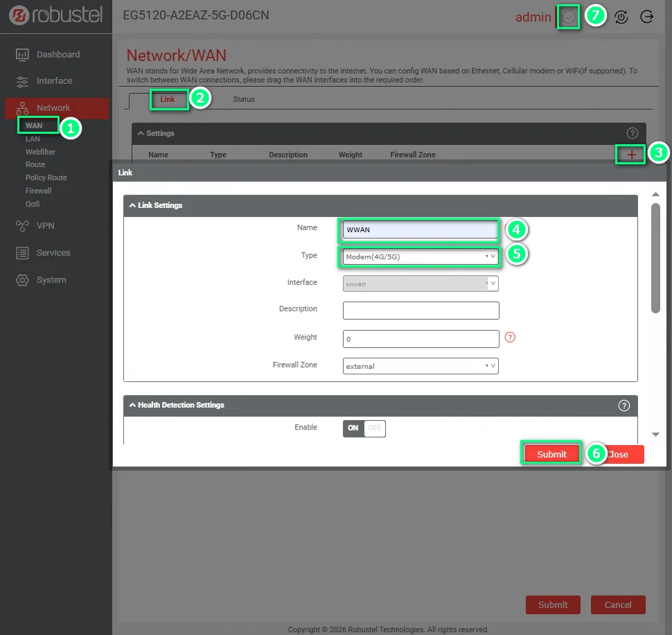Switch to the Status tab

[243, 99]
